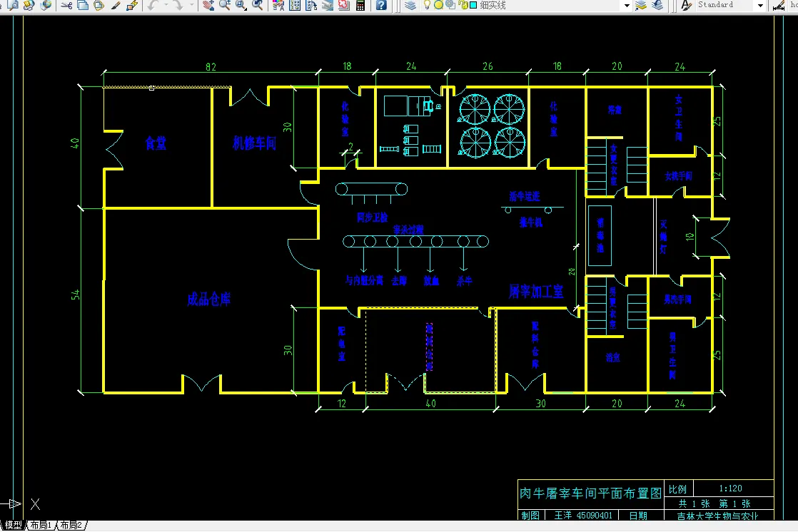The image size is (798, 532).
Task: Open the Layer Properties Manager icon
Action: coord(410,5)
